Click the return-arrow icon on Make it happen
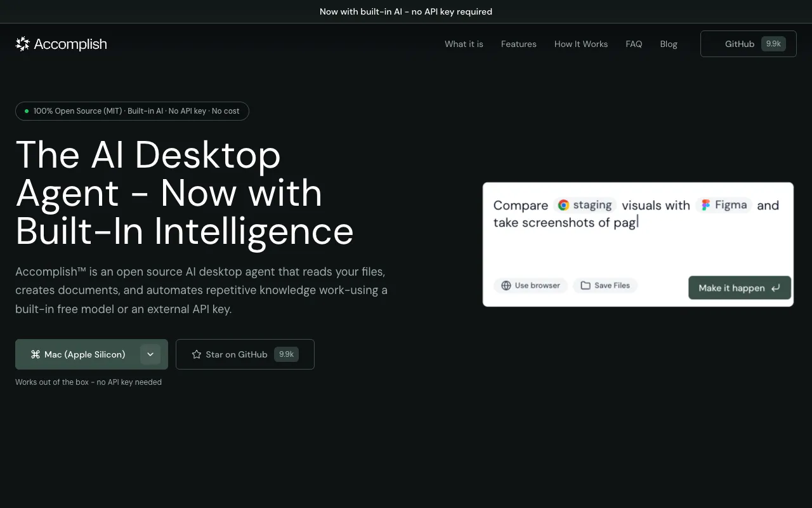812x508 pixels. coord(776,288)
